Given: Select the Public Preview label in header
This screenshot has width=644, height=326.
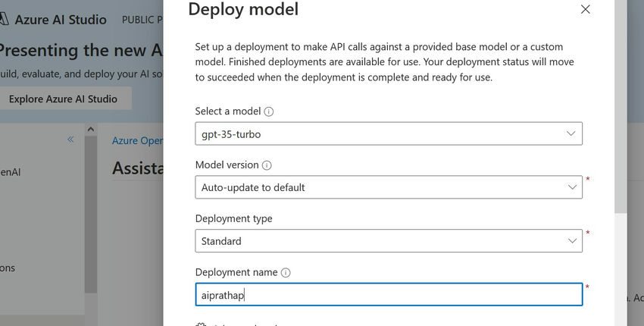Looking at the screenshot, I should tap(142, 20).
